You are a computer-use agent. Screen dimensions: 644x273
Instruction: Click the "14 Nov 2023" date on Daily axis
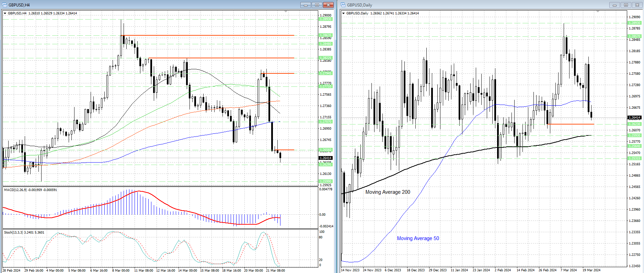[x=350, y=270]
